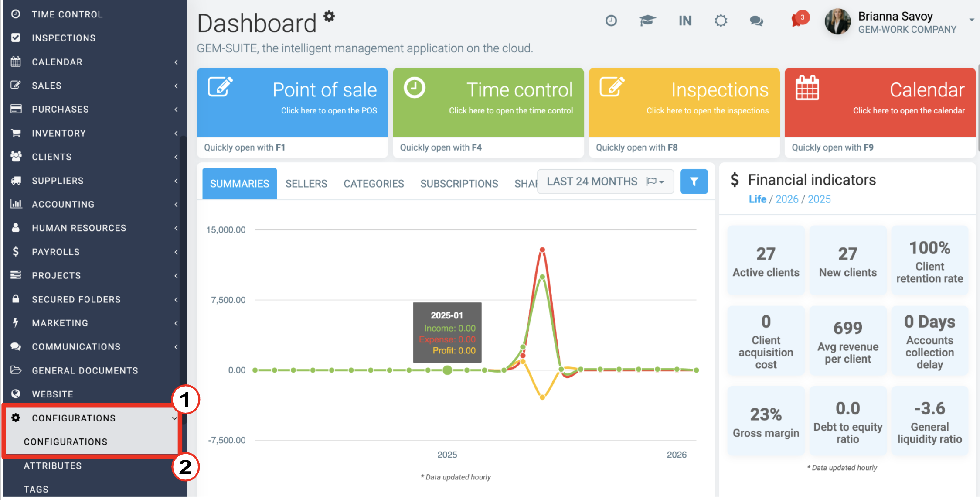The image size is (980, 500).
Task: Switch to the Categories tab
Action: click(x=374, y=184)
